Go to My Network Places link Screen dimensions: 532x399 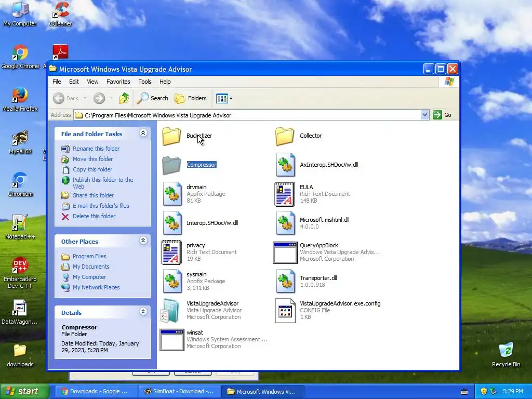tap(96, 288)
